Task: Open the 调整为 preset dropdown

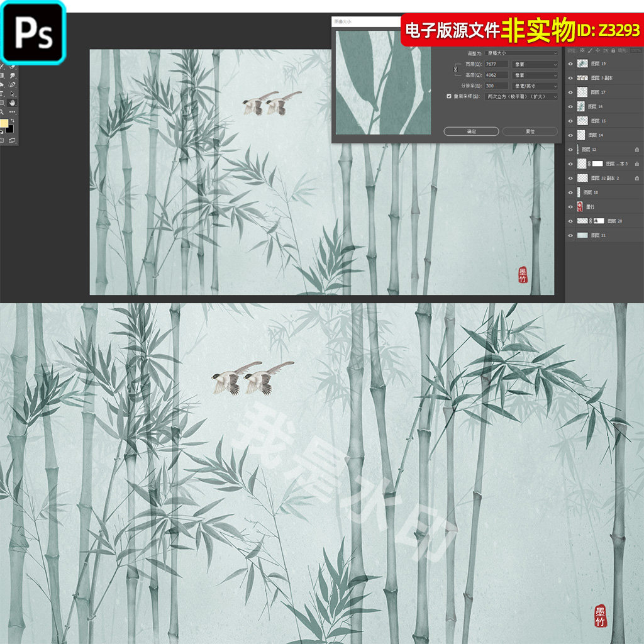Action: tap(521, 53)
